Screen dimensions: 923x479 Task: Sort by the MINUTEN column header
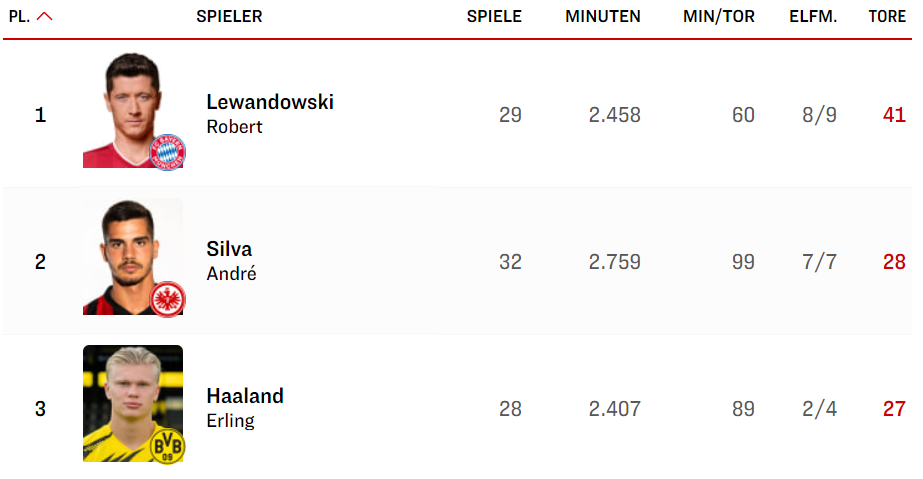tap(603, 16)
